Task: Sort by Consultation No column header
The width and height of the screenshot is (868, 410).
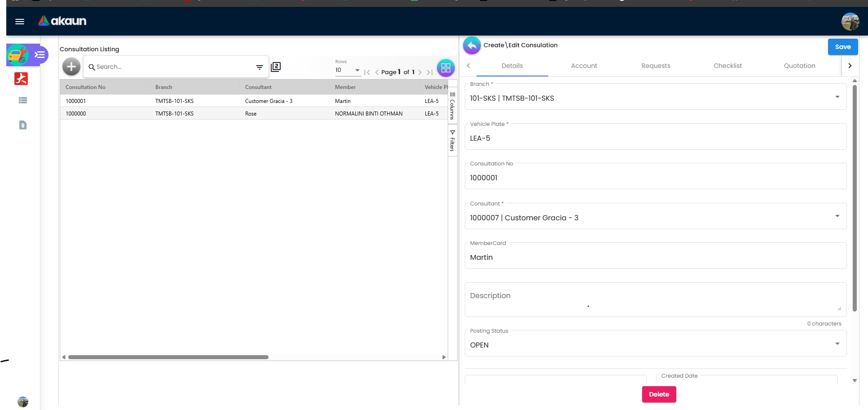Action: pyautogui.click(x=85, y=87)
